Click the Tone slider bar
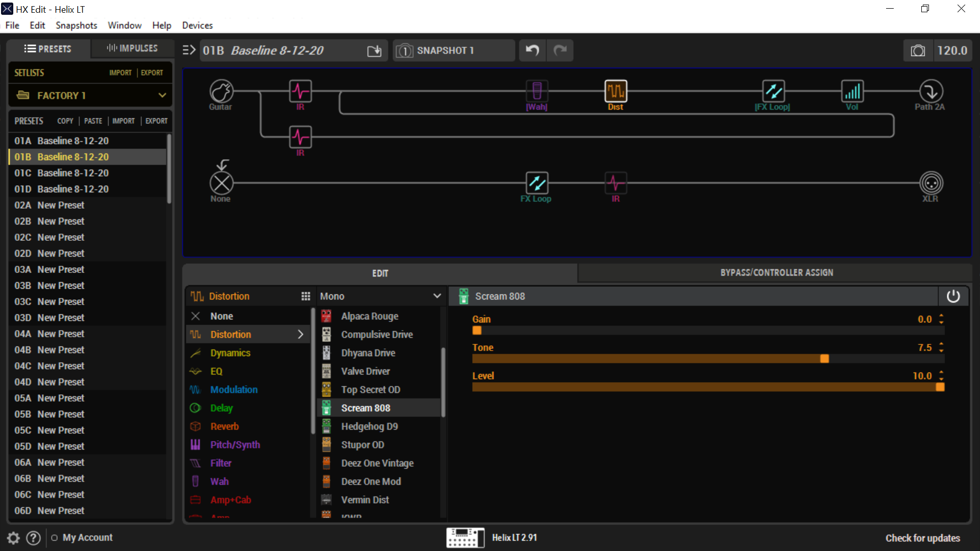 point(708,359)
